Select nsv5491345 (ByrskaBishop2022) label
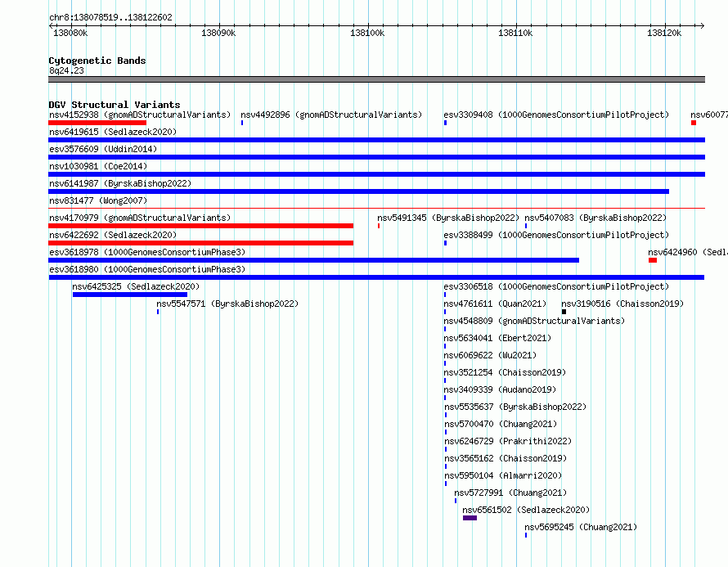728x567 pixels. (448, 218)
